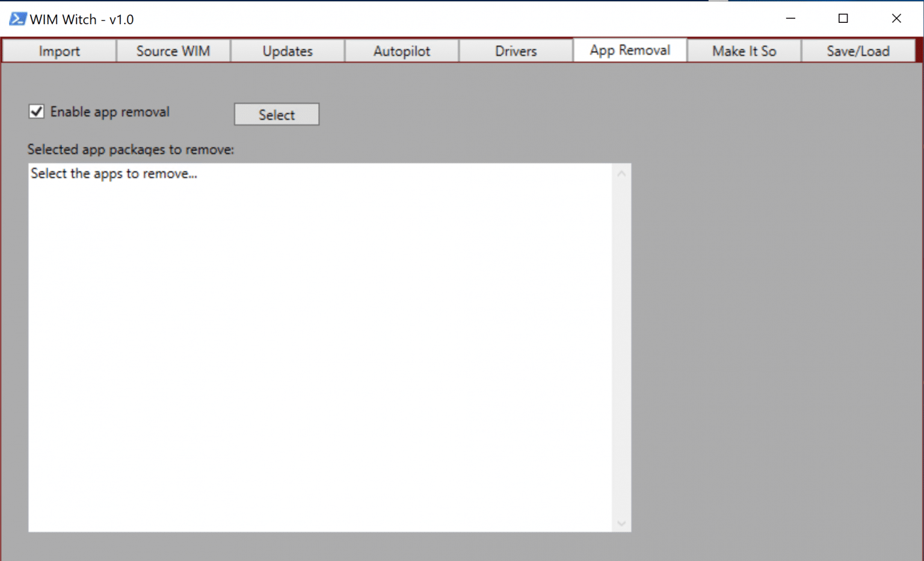Minimize the WIM Witch window

pos(790,19)
